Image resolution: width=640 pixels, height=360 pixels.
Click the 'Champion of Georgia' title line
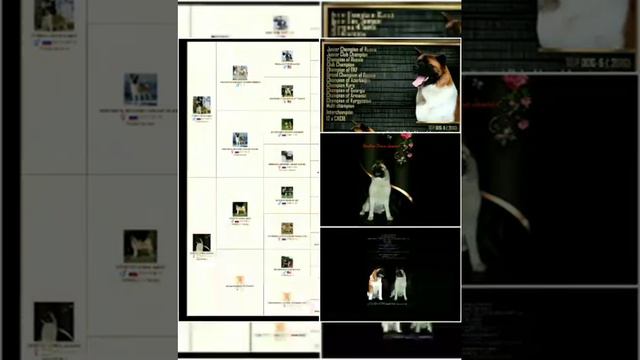[346, 91]
